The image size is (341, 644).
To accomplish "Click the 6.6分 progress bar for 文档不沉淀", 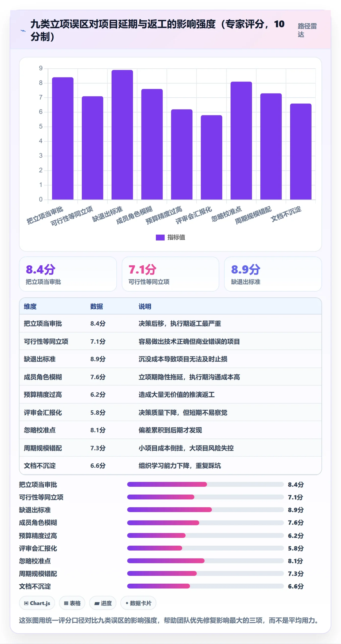I will pyautogui.click(x=206, y=586).
